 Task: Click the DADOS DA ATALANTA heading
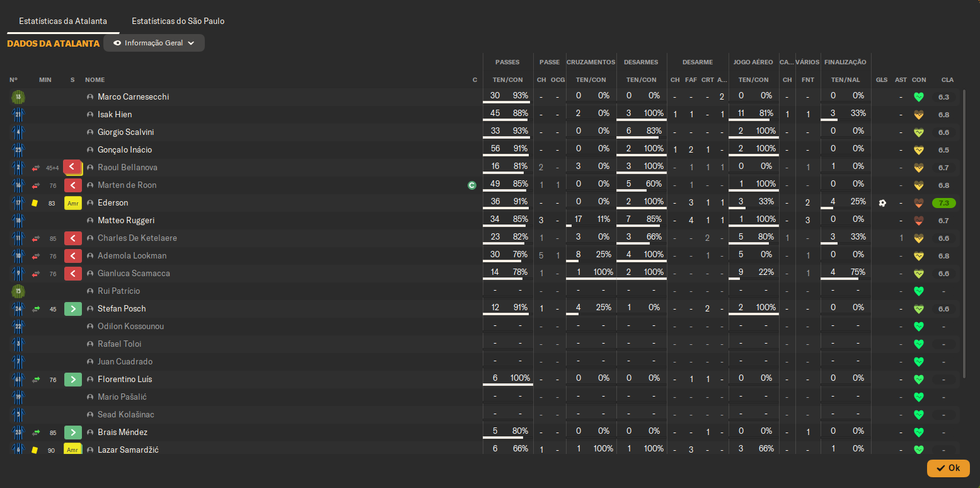point(54,44)
